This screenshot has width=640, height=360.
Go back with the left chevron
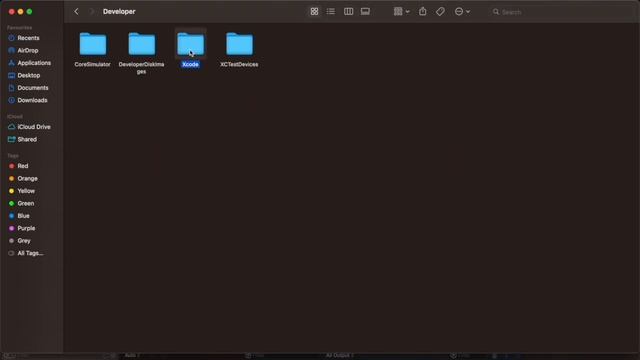(x=76, y=12)
